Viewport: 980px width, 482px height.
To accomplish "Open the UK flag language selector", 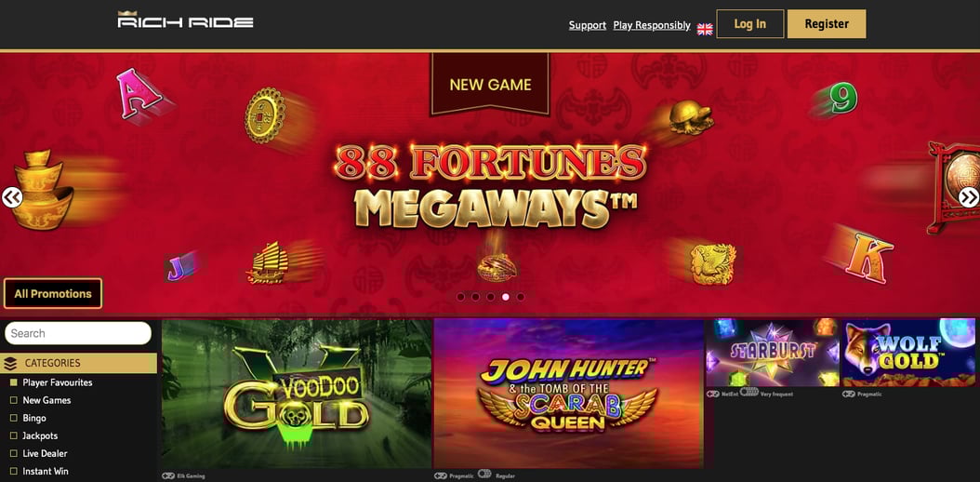I will point(705,29).
